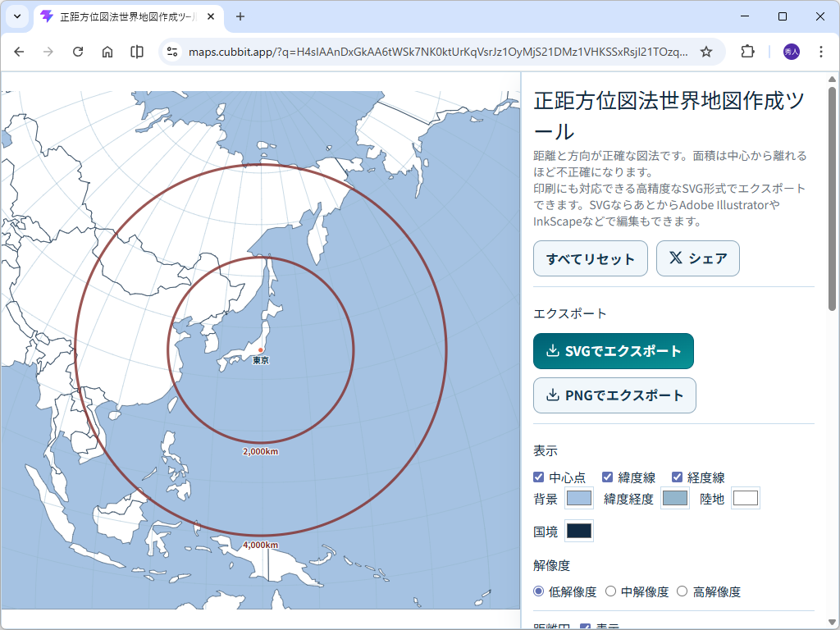Select the 高解像度 radio button
Screen dimensions: 840x630
pyautogui.click(x=682, y=591)
